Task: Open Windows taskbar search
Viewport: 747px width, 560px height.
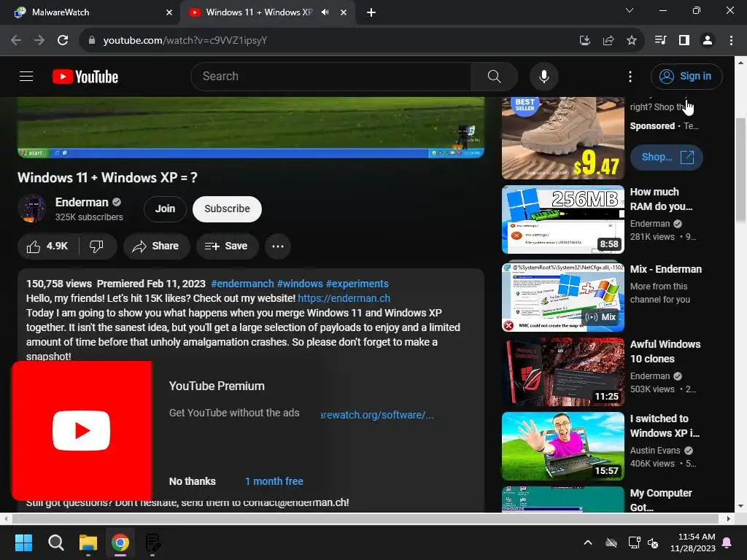Action: tap(55, 542)
